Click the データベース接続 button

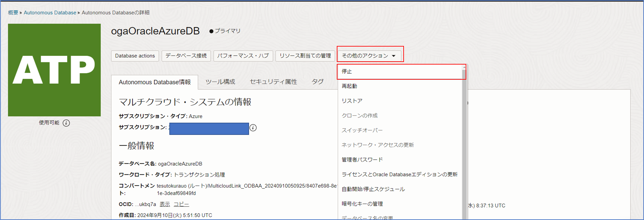(186, 56)
